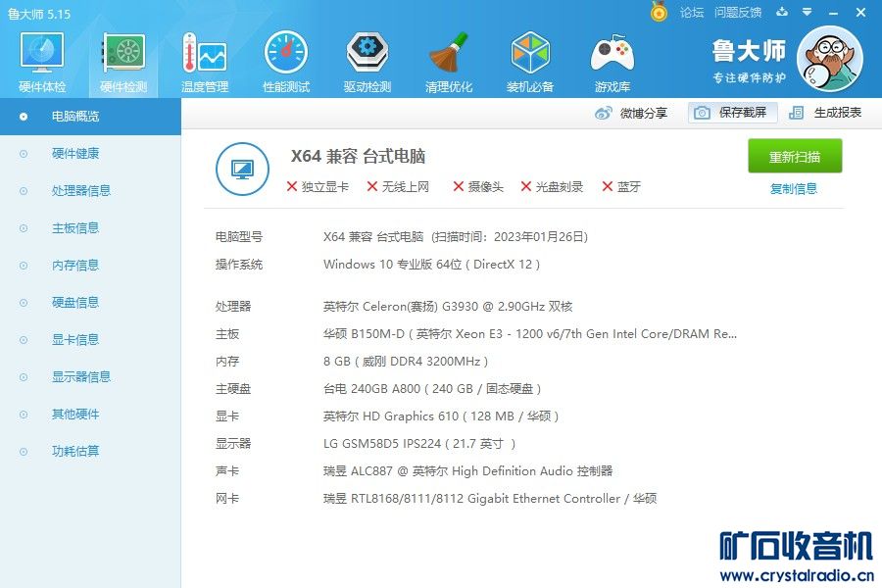Screen dimensions: 882x588
Task: Click the 8 GB 威刚 DDR4 memory value
Action: click(406, 362)
